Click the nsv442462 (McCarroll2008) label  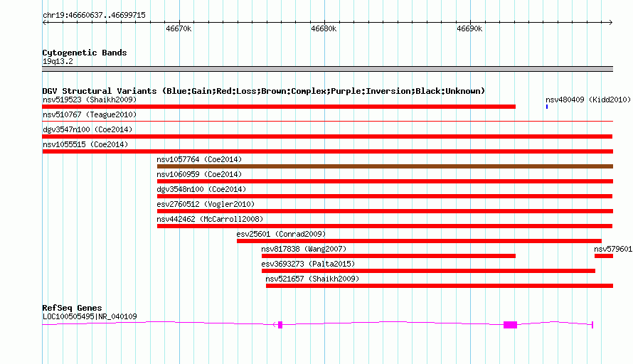pyautogui.click(x=210, y=219)
